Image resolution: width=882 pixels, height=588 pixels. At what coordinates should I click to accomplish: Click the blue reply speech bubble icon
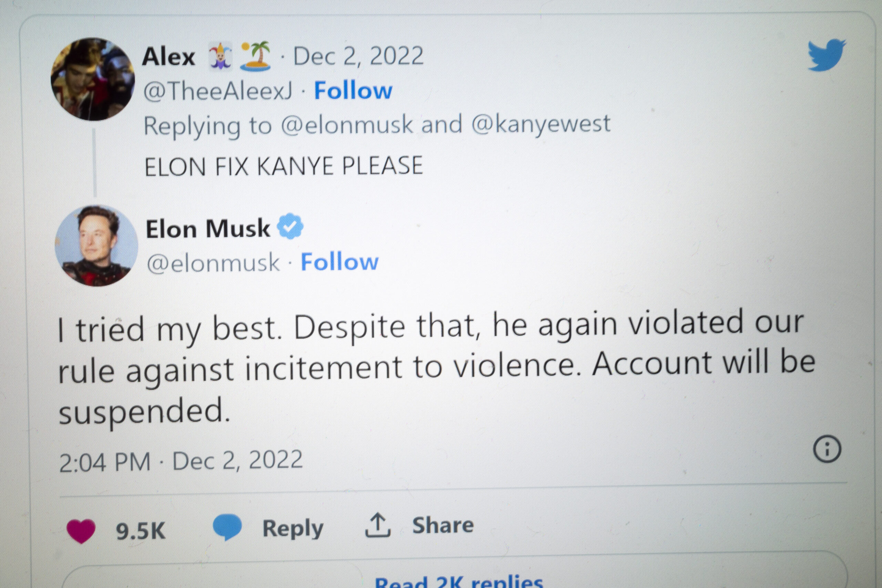coord(227,527)
